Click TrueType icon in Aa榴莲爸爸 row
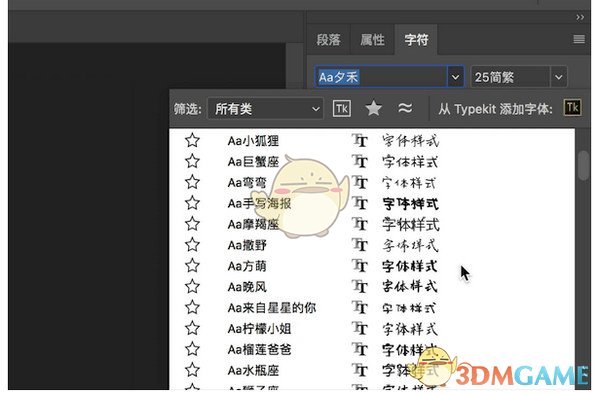The width and height of the screenshot is (600, 394). coord(360,349)
